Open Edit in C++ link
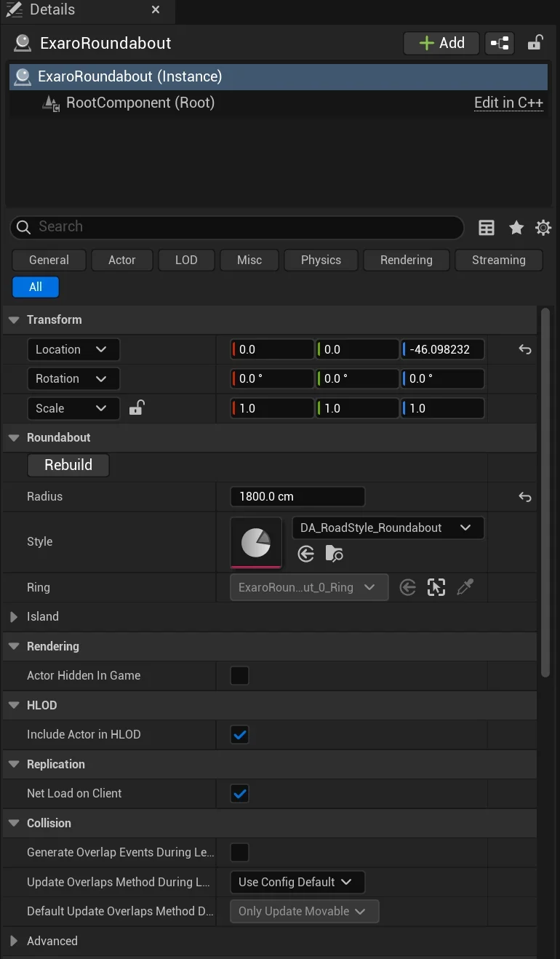The image size is (560, 959). pyautogui.click(x=508, y=103)
